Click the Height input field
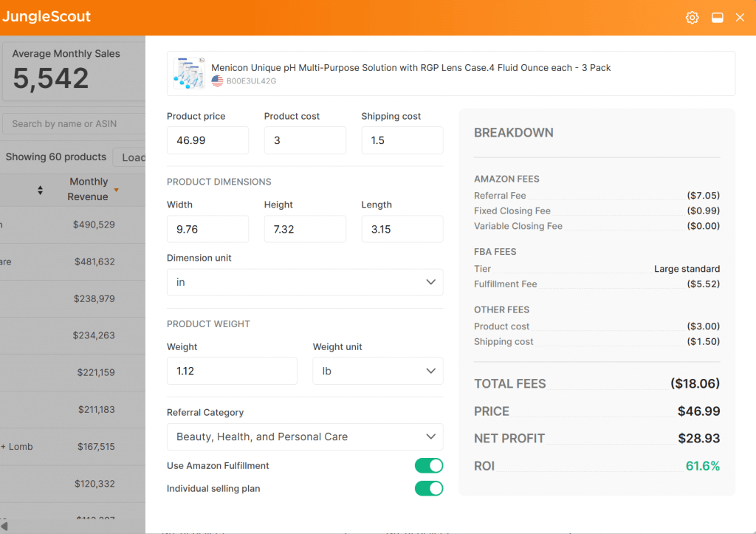The height and width of the screenshot is (534, 756). coord(305,229)
